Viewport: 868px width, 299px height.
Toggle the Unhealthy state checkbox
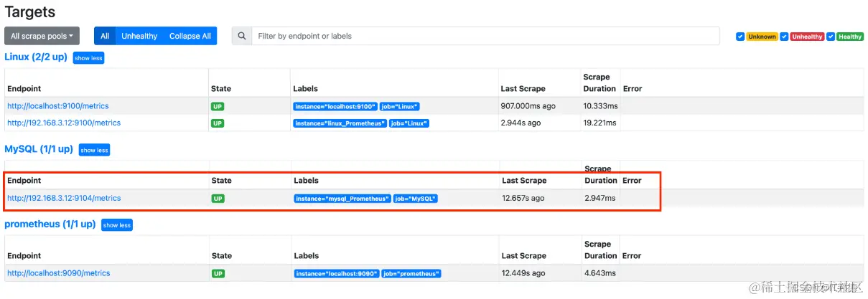[x=784, y=37]
